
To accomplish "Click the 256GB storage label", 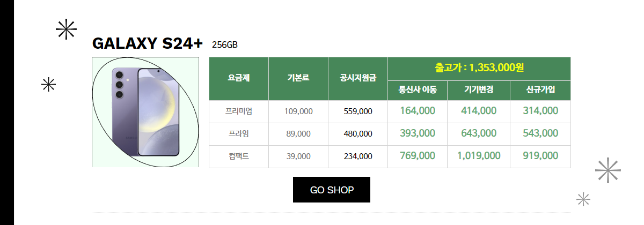I will point(225,44).
